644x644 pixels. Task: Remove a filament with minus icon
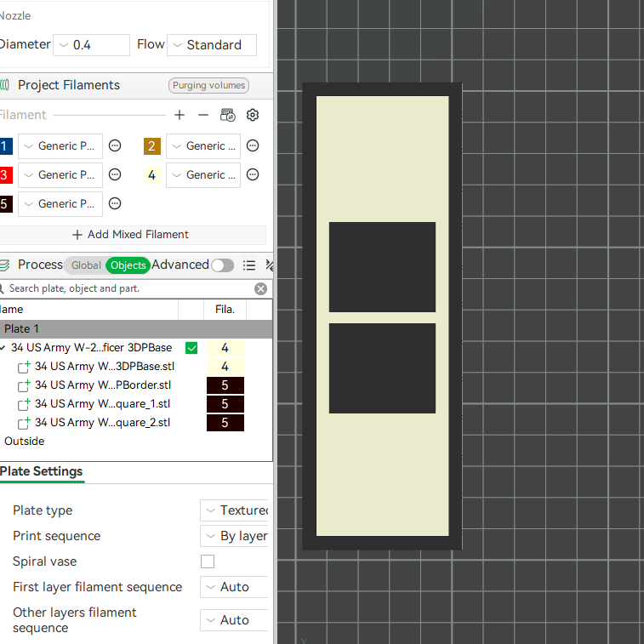tap(202, 115)
